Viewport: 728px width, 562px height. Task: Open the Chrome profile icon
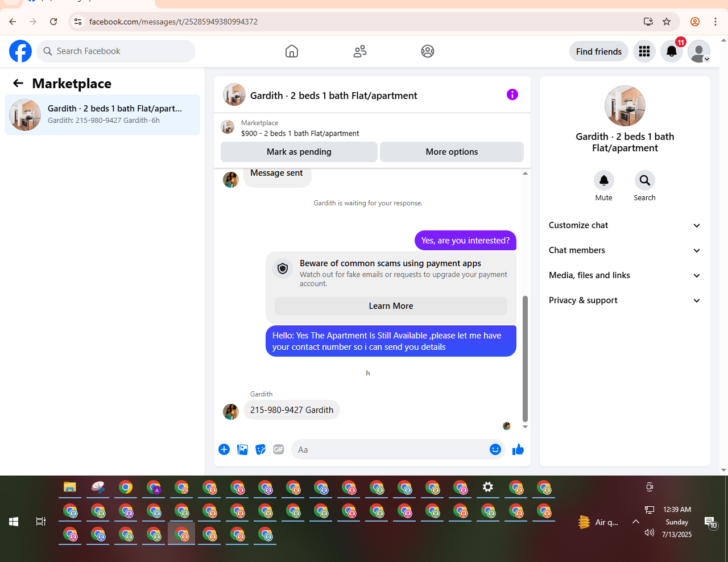pyautogui.click(x=695, y=22)
